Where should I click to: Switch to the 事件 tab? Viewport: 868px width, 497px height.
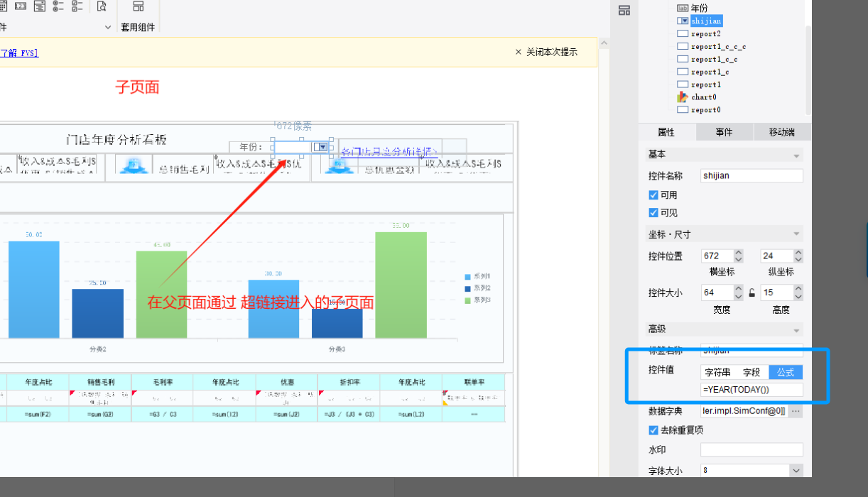pos(724,132)
